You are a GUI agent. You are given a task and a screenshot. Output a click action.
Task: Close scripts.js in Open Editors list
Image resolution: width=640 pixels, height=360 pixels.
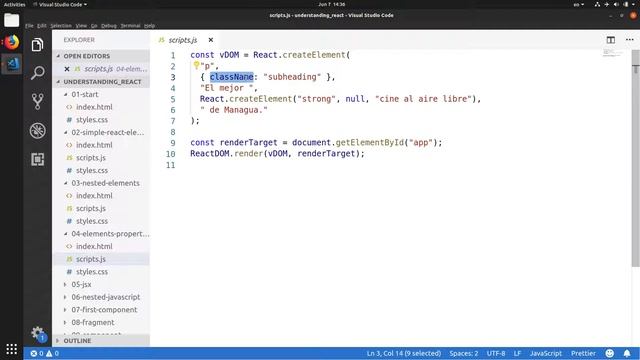67,69
